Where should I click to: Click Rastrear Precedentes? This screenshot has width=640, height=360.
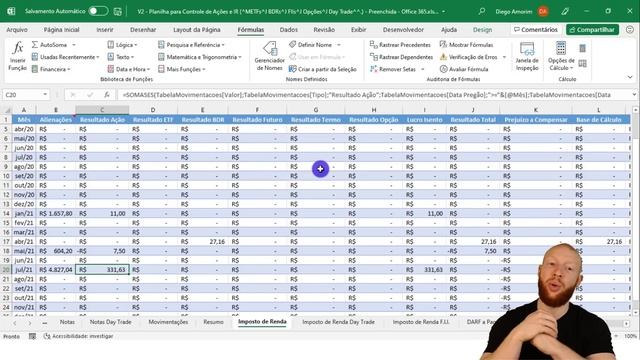click(400, 44)
